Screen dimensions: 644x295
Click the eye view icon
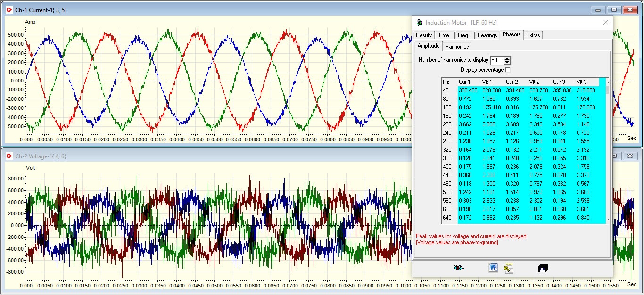pyautogui.click(x=458, y=268)
